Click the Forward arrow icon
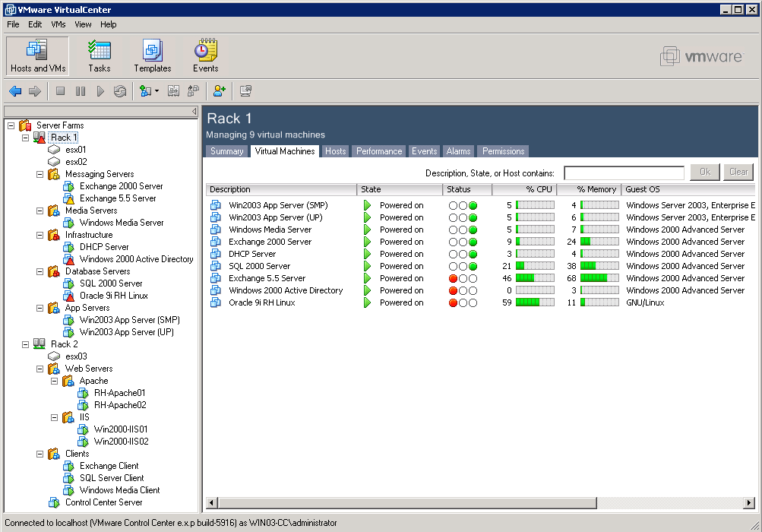 tap(35, 91)
